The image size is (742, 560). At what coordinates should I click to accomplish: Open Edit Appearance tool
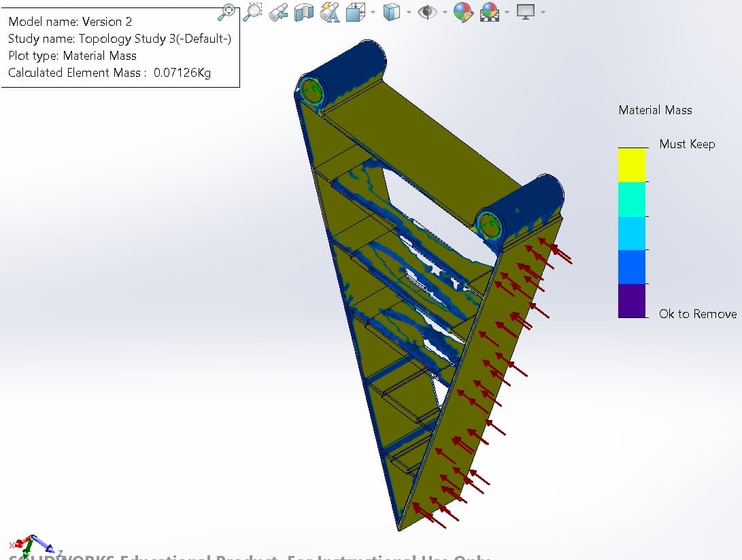(463, 12)
